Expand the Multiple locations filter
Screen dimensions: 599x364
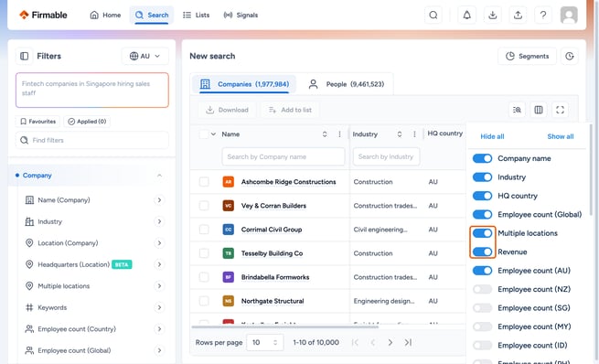(x=159, y=286)
